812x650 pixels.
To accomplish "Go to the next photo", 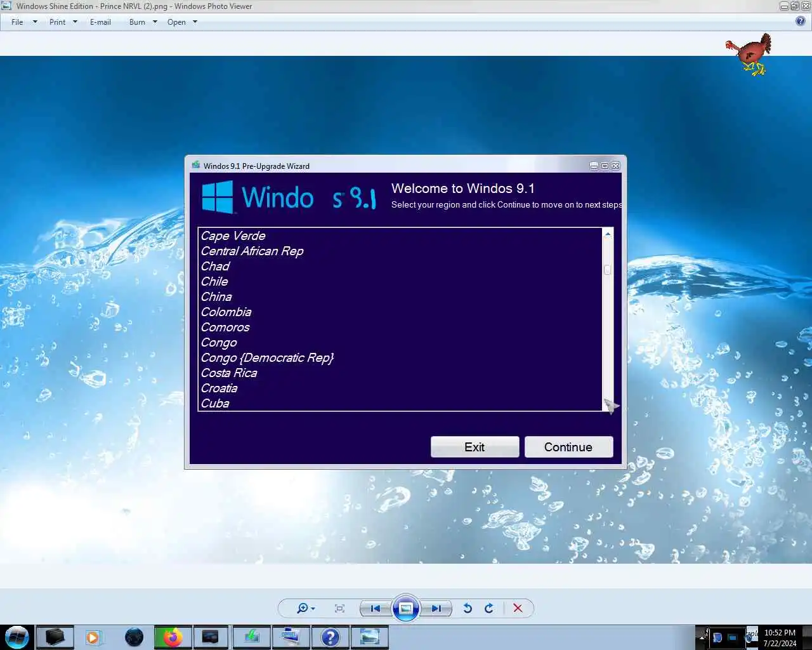I will 436,608.
